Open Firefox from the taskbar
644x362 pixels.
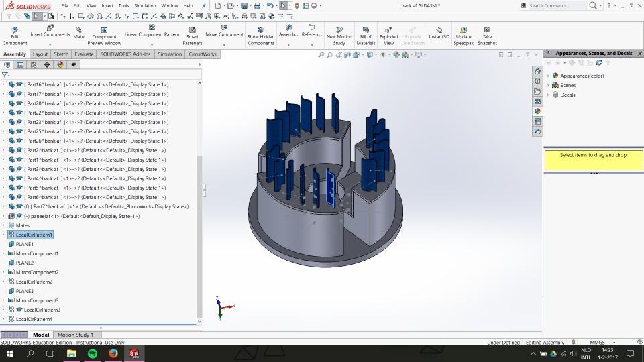[x=113, y=353]
